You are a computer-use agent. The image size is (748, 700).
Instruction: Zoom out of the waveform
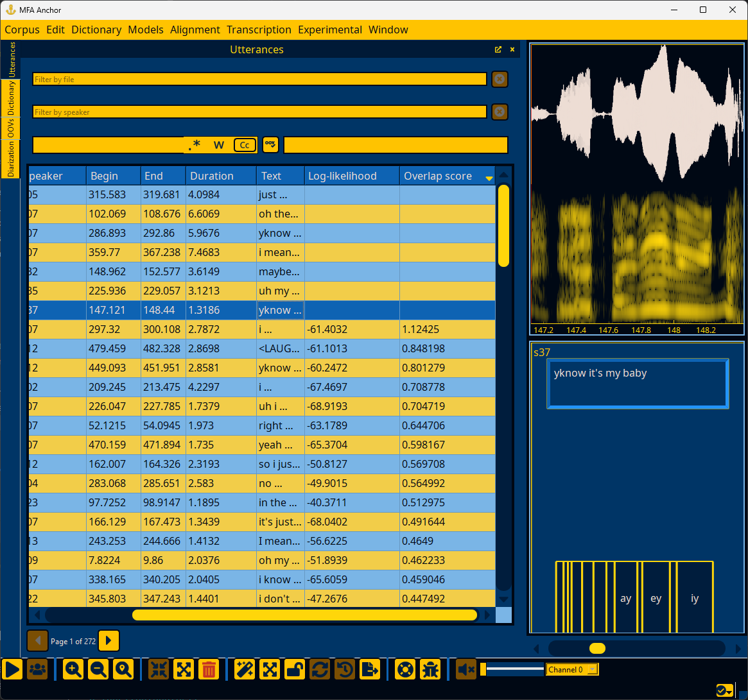(x=98, y=670)
